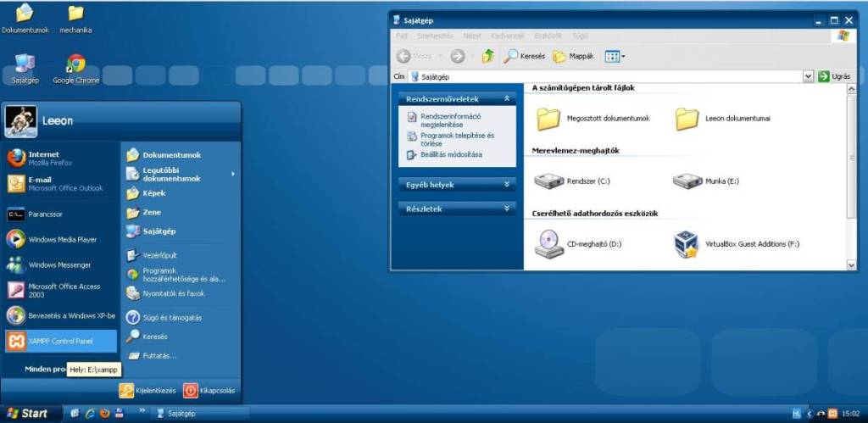Click the Up folder toolbar icon
The height and width of the screenshot is (423, 868).
click(x=487, y=56)
